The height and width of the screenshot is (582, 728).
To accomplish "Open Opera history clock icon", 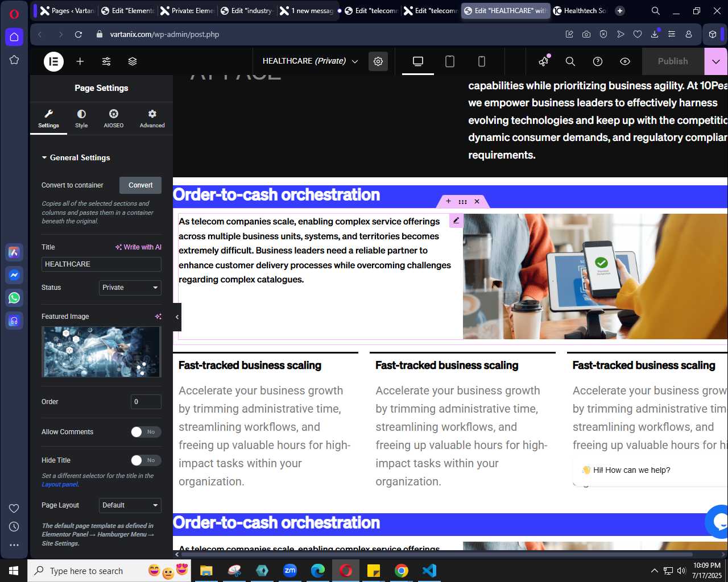I will pos(14,527).
